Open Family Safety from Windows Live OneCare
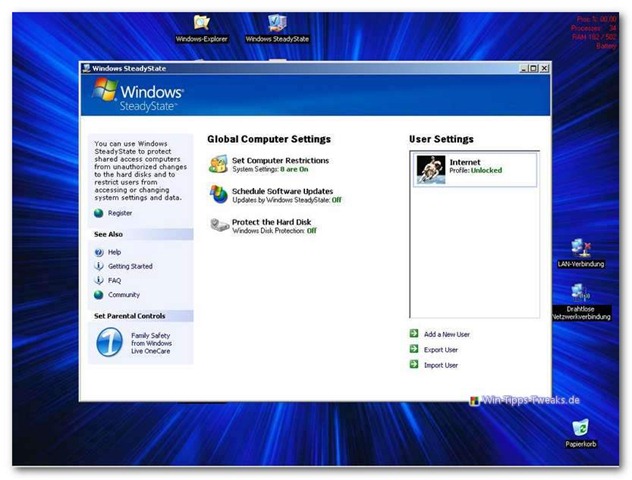 (151, 343)
